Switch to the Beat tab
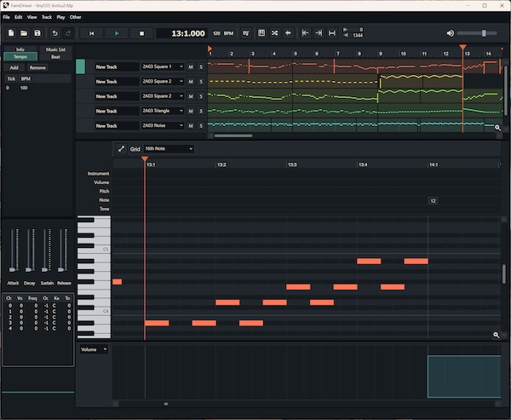 click(x=55, y=57)
